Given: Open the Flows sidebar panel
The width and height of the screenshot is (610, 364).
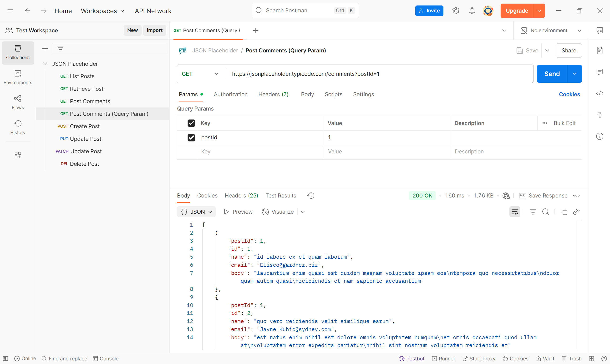Looking at the screenshot, I should point(18,102).
